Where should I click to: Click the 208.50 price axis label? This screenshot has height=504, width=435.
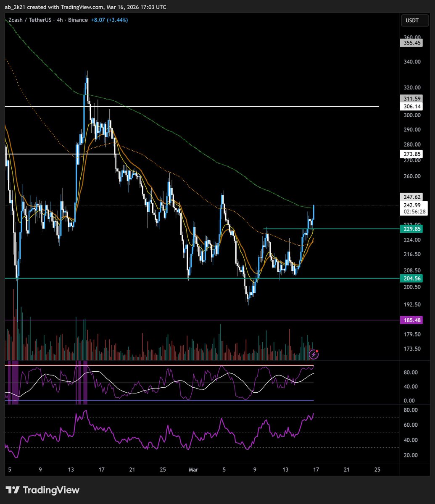[412, 270]
